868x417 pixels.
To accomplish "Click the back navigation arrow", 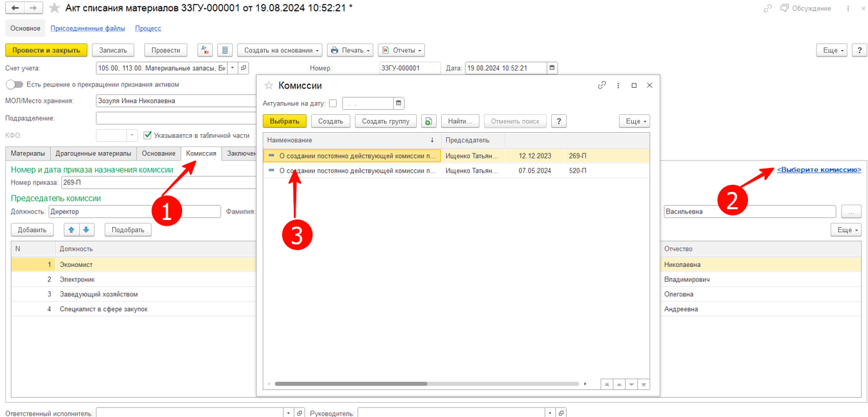I will [15, 9].
